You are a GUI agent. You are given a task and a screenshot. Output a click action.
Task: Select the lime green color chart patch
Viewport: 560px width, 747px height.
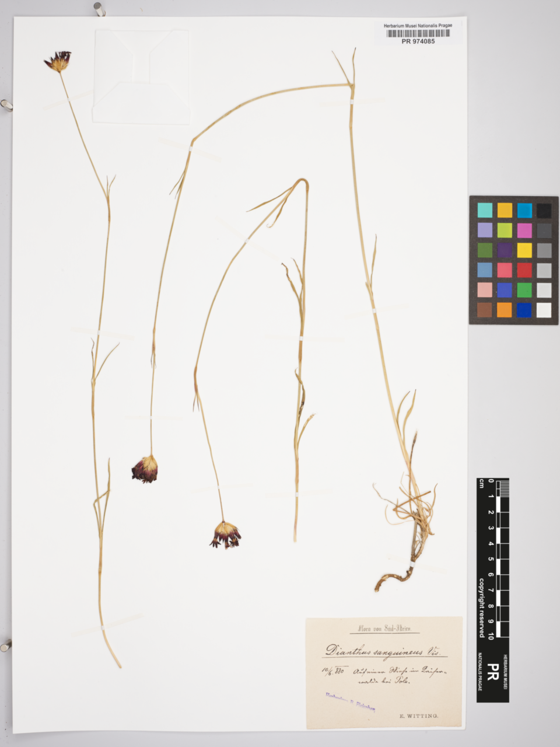click(x=505, y=231)
